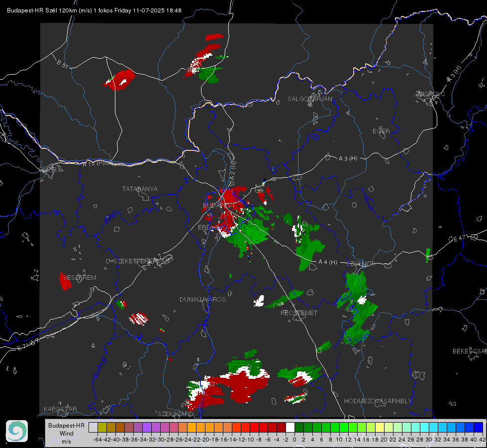Select the pale yellow legend swatch between 18 and 20
This screenshot has width=487, height=448.
pos(380,427)
